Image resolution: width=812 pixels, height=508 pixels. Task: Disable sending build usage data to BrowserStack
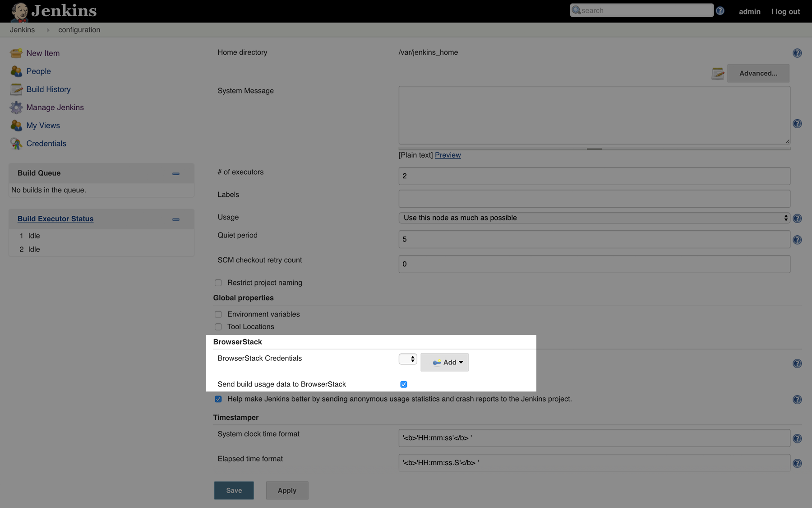(x=403, y=384)
